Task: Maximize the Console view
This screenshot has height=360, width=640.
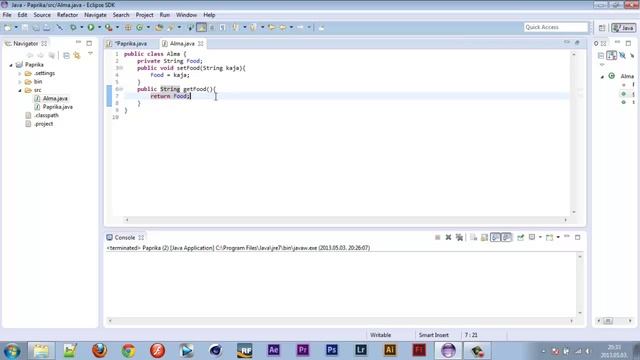Action: tap(577, 237)
